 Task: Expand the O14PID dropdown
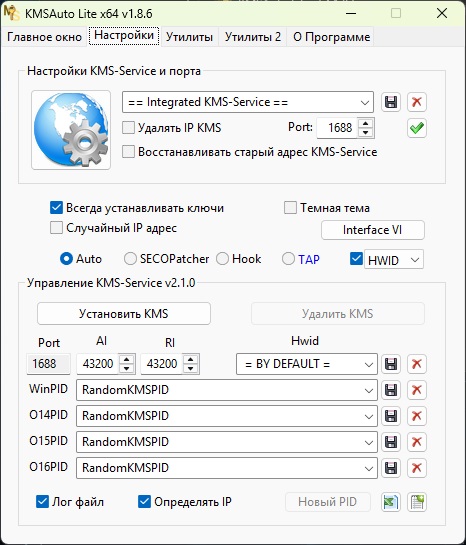point(227,416)
